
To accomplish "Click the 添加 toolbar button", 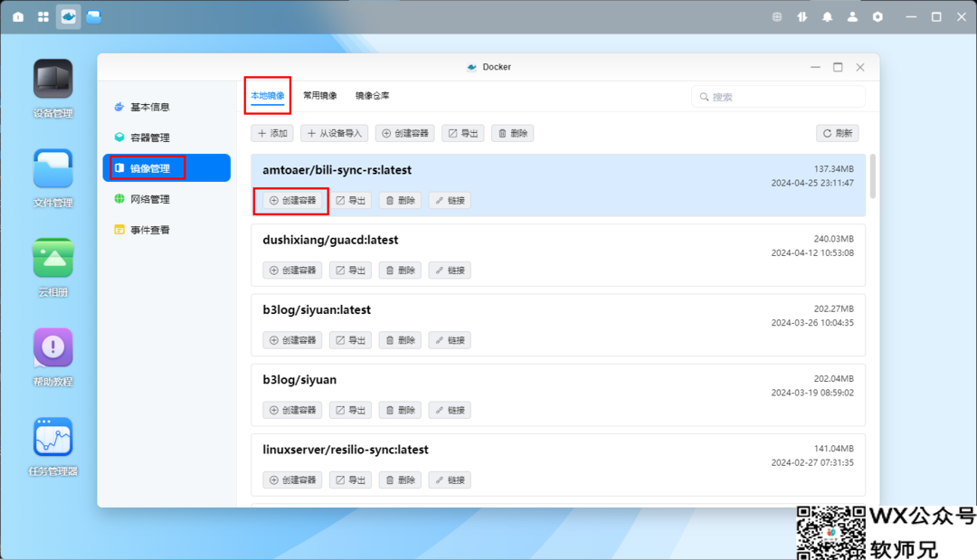I will tap(272, 133).
